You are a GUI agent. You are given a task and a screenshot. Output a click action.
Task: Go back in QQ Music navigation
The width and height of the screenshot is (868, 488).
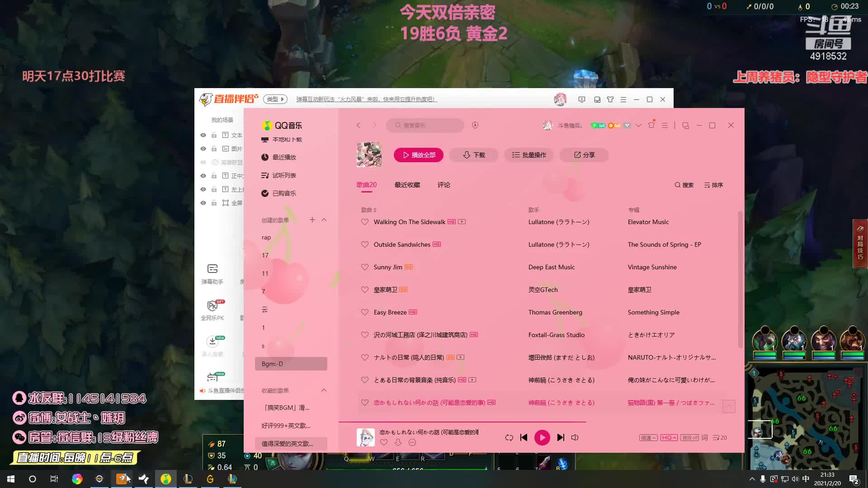[358, 125]
